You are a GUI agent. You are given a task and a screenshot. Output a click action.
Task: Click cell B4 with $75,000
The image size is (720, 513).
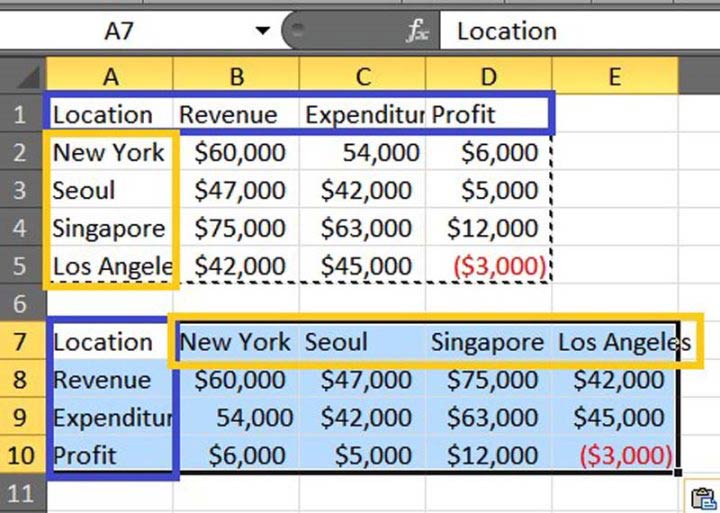236,227
